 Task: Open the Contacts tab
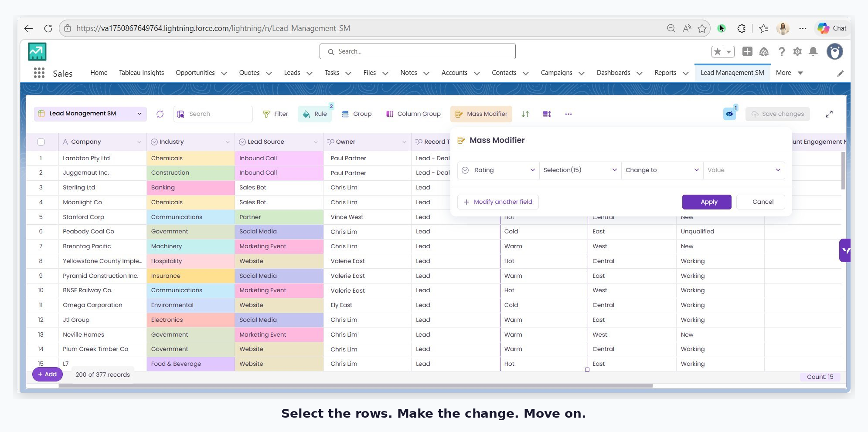click(504, 73)
